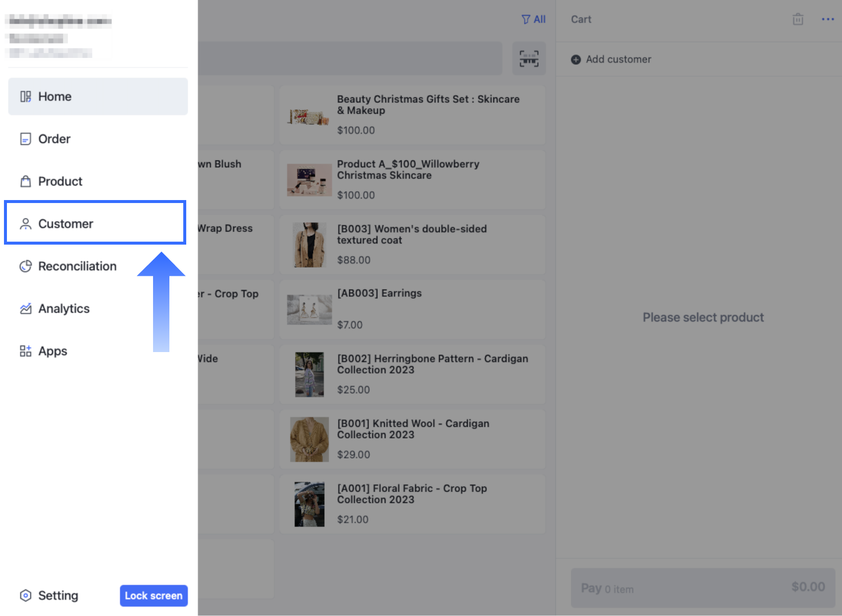Viewport: 842px width, 616px height.
Task: Click the Order receipt icon
Action: [25, 139]
